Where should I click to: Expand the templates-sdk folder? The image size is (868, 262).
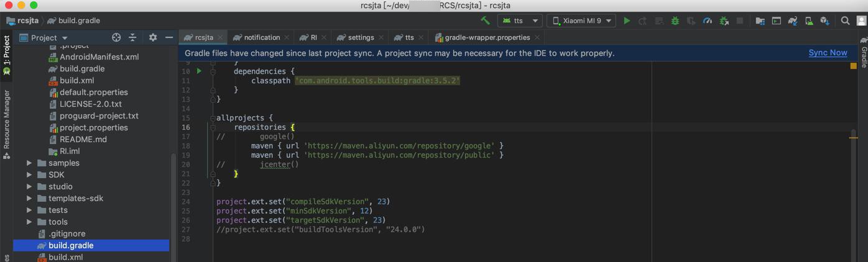(x=29, y=199)
